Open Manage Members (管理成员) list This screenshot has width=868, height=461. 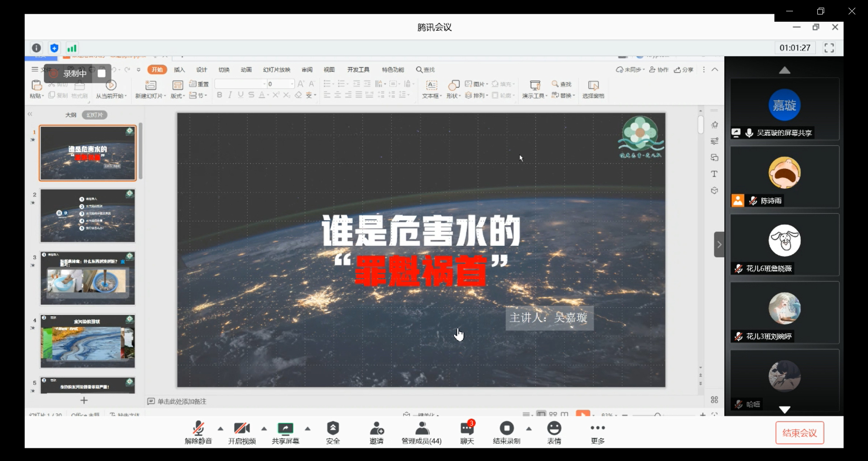[x=422, y=433]
